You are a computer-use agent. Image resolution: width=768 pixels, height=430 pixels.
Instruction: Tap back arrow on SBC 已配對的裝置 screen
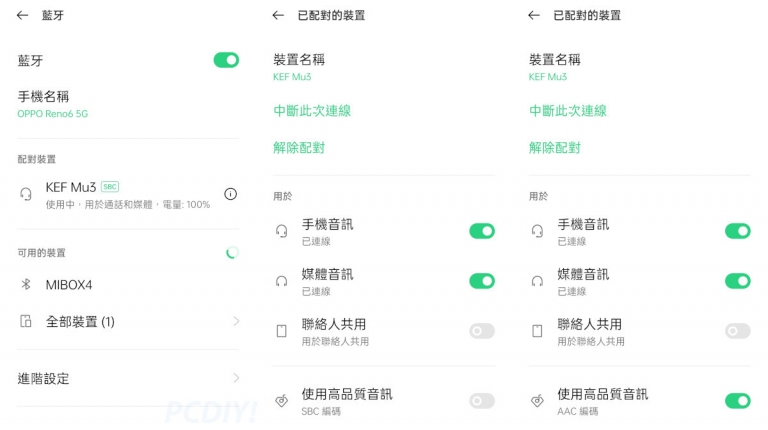tap(278, 15)
